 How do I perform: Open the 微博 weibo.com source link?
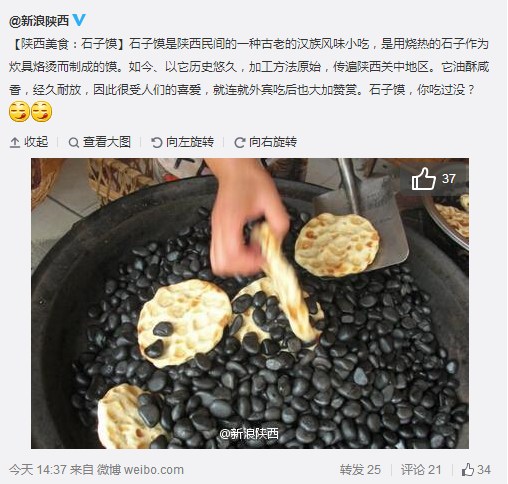tap(140, 470)
